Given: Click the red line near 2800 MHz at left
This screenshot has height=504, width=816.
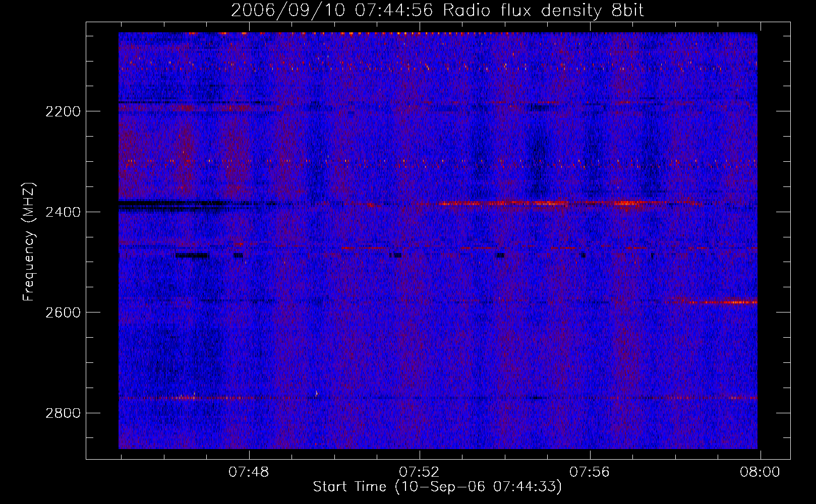Looking at the screenshot, I should pos(212,398).
